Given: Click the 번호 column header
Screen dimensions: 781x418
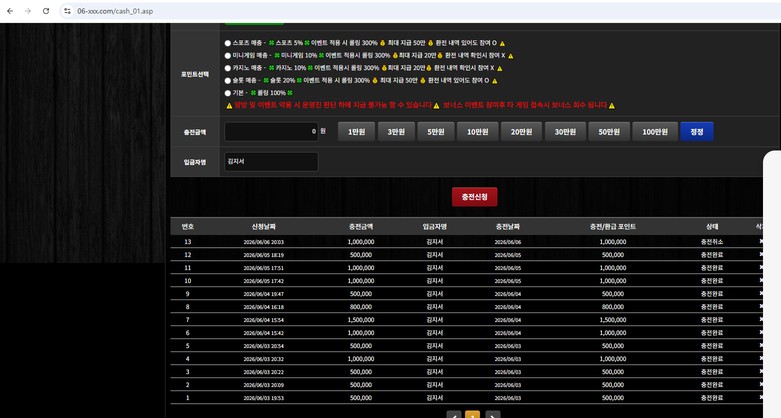Looking at the screenshot, I should [x=187, y=226].
